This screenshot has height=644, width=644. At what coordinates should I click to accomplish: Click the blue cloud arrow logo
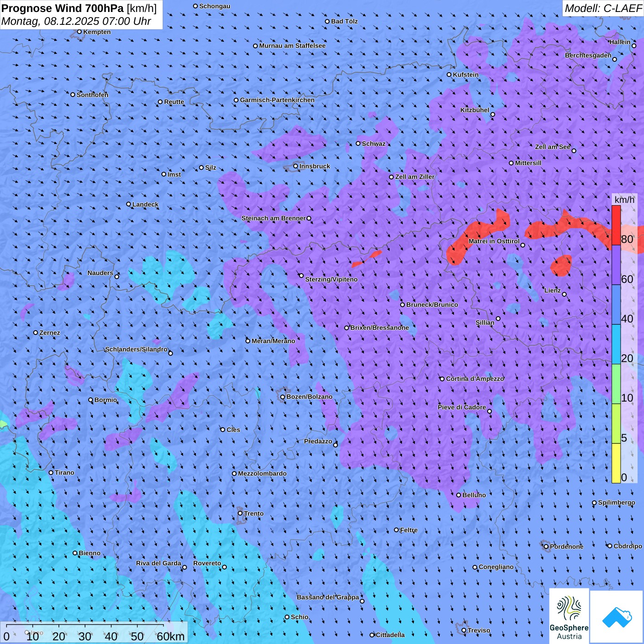click(616, 617)
